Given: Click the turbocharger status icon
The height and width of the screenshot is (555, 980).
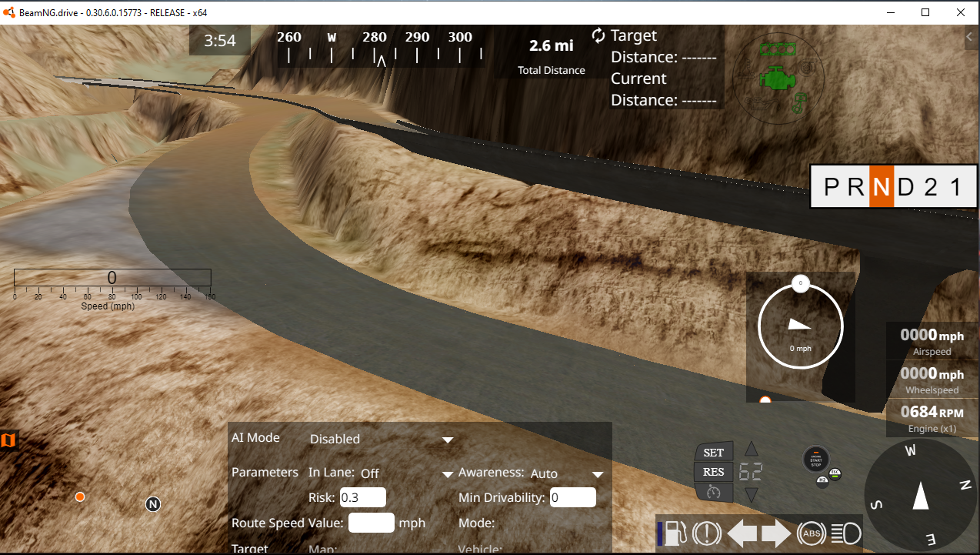Looking at the screenshot, I should coord(808,68).
